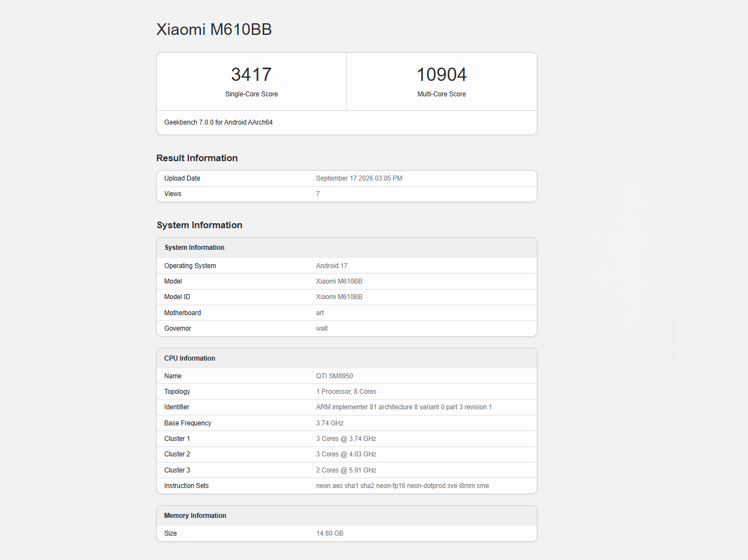The height and width of the screenshot is (560, 748).
Task: Click the Topology label
Action: point(177,392)
